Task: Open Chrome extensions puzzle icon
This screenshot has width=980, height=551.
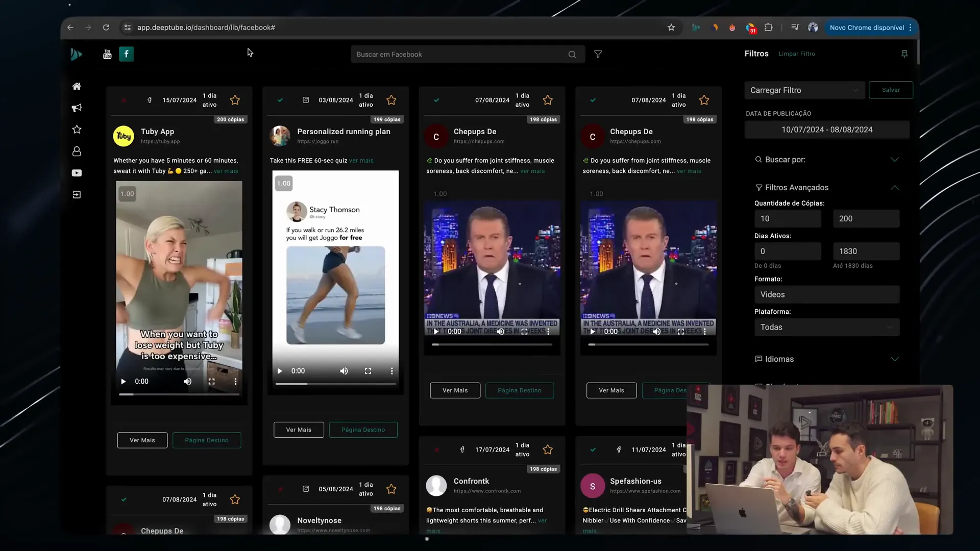Action: point(769,28)
